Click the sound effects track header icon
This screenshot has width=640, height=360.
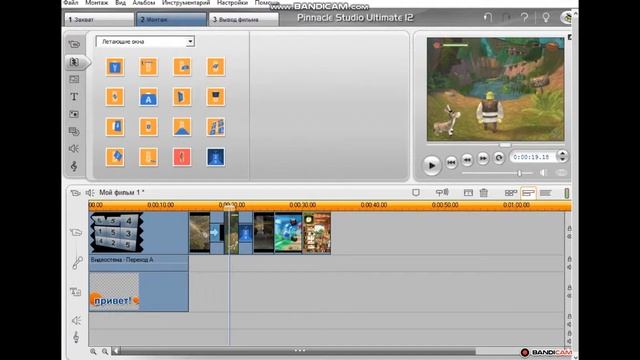[x=76, y=321]
